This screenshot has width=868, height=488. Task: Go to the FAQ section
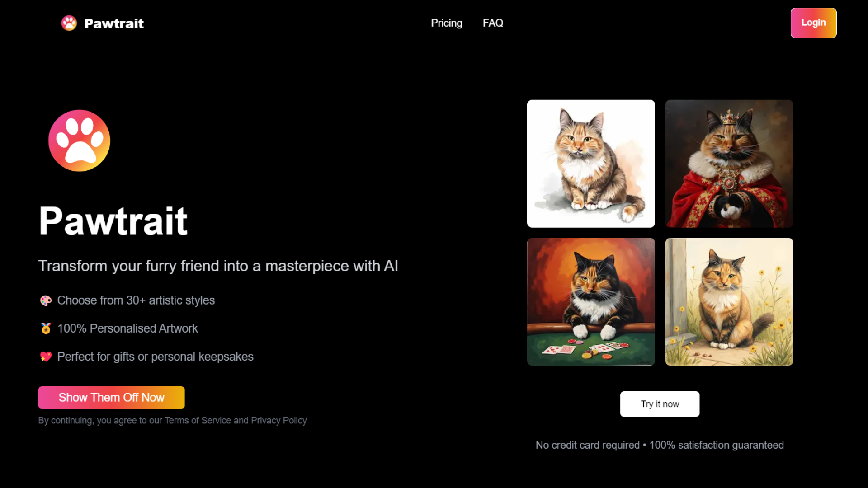(493, 23)
